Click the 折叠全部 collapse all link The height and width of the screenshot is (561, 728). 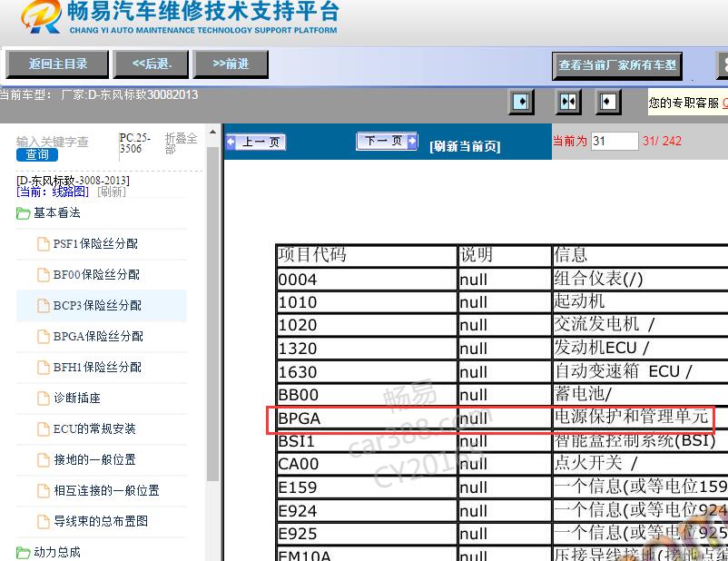tap(181, 143)
